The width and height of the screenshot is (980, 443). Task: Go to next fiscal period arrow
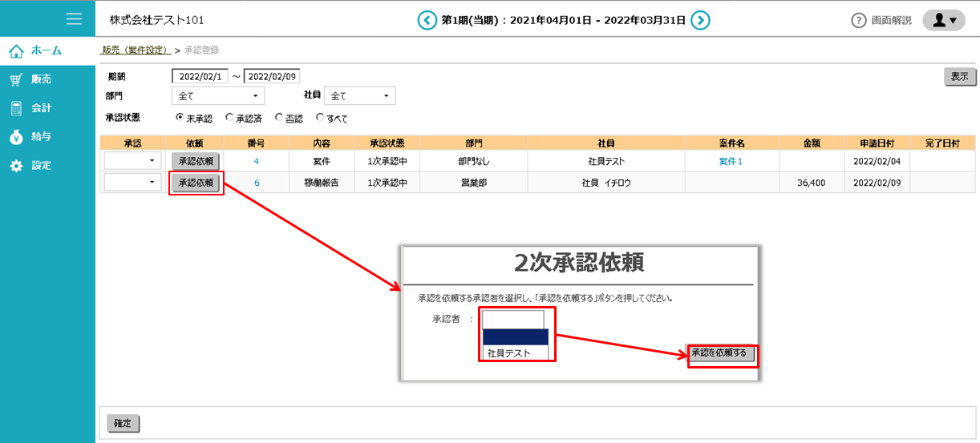click(701, 20)
